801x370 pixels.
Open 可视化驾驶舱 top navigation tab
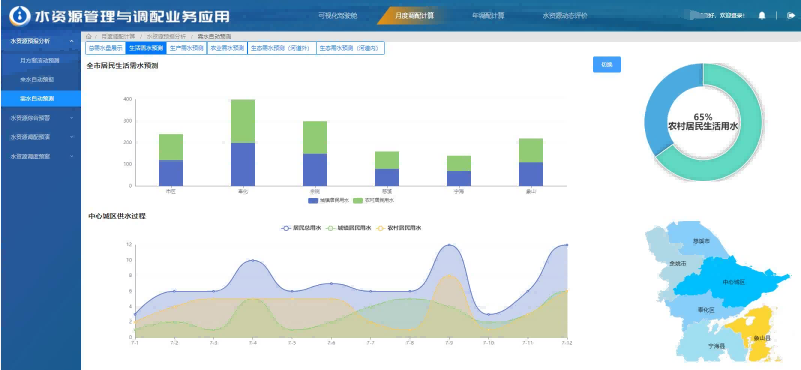338,15
